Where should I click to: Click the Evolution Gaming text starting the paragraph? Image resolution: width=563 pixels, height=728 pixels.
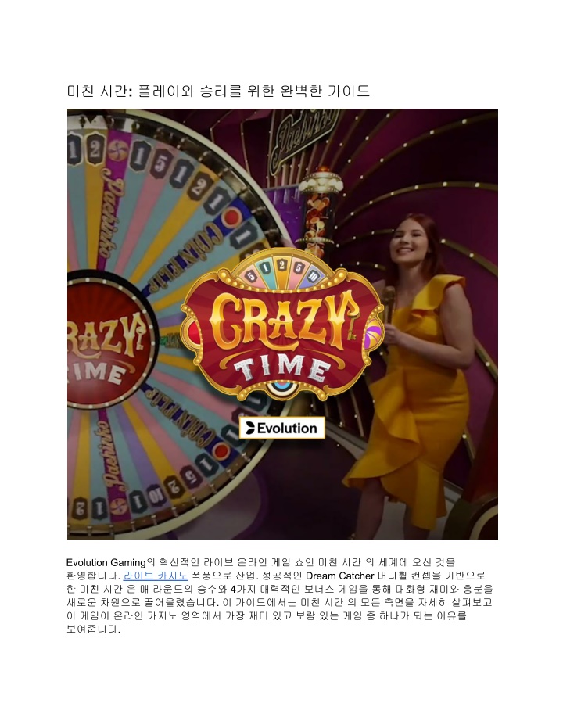coord(106,563)
